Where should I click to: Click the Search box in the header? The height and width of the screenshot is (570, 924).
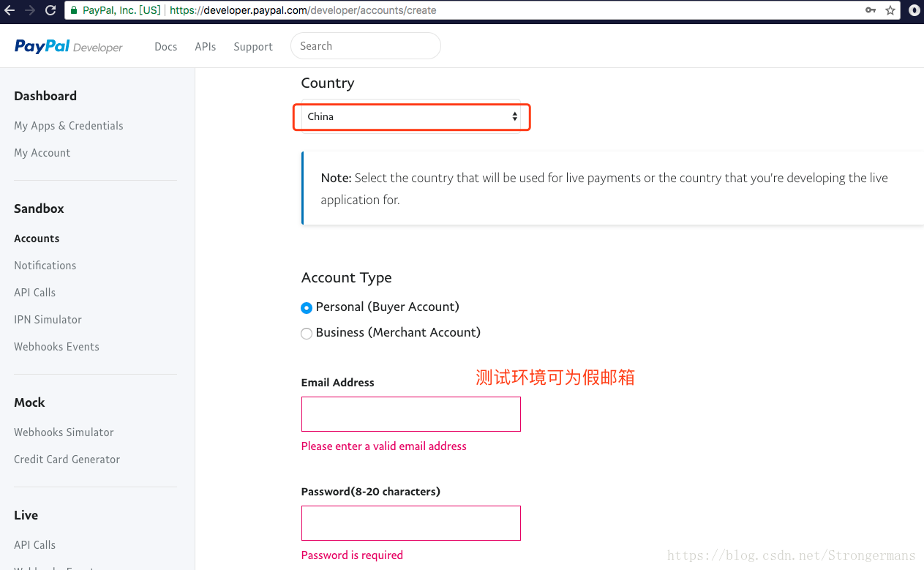click(366, 45)
